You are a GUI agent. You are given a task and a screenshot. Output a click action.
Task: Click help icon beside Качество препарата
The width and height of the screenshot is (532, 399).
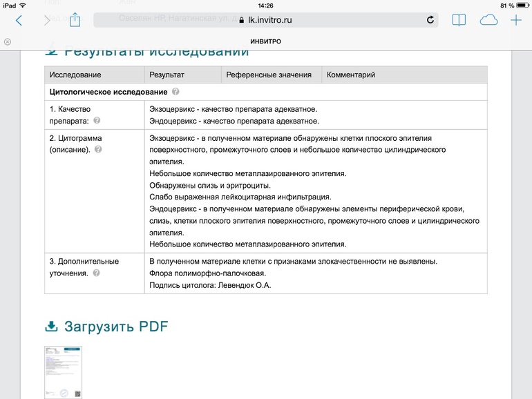pyautogui.click(x=97, y=120)
